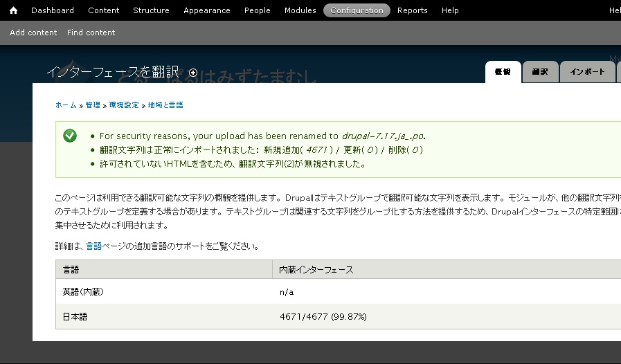
Task: Go to 地域と言語 breadcrumb link
Action: tap(165, 105)
